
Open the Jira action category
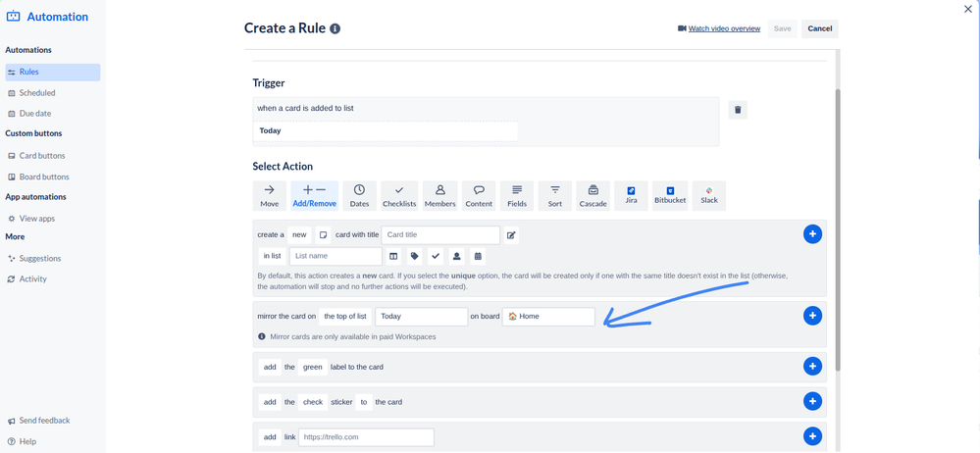631,196
